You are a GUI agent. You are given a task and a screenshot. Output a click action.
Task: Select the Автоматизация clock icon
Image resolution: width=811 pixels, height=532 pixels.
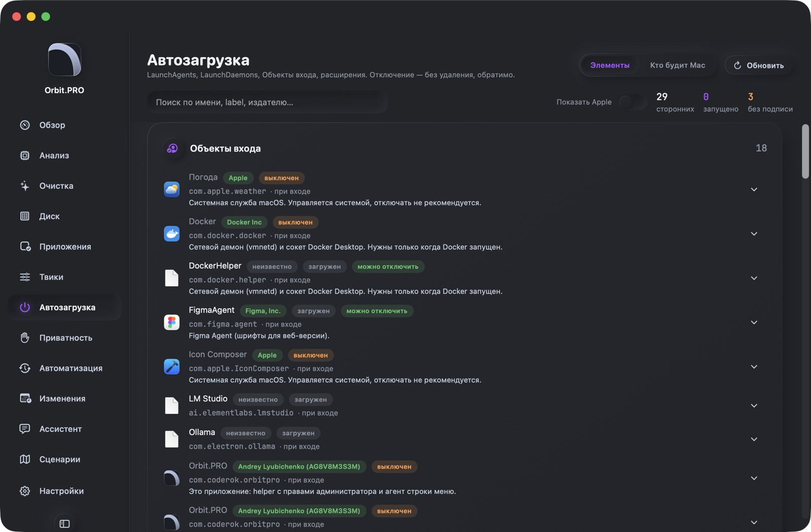[x=25, y=368]
